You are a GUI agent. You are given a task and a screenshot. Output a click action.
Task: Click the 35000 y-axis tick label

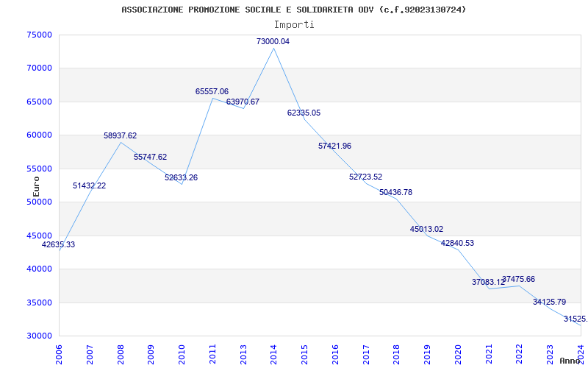pos(40,302)
